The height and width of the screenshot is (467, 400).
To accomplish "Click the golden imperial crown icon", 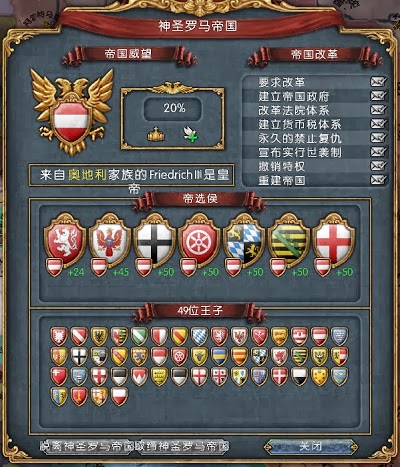I will 156,134.
